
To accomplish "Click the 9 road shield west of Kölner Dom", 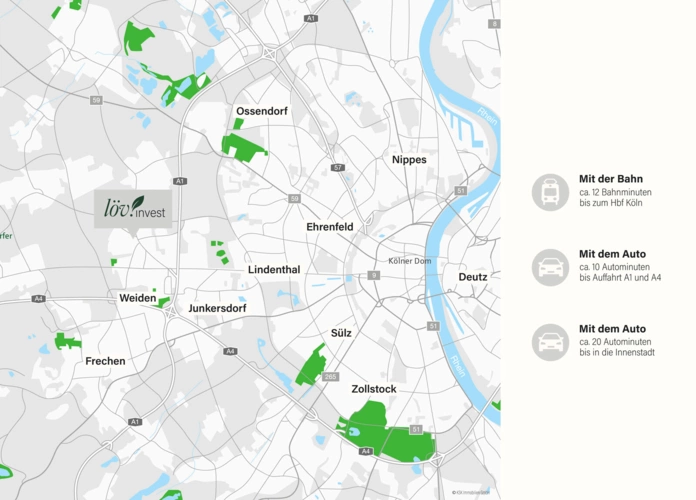I will click(x=374, y=275).
